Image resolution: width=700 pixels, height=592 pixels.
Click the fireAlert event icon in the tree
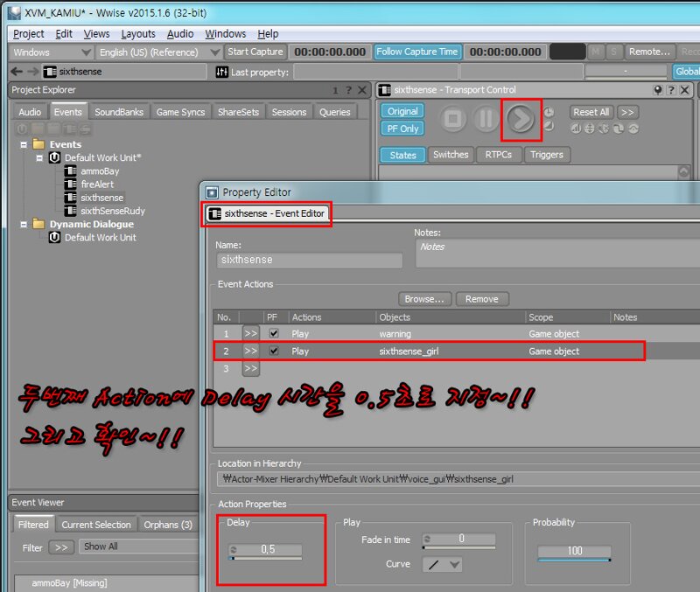(x=70, y=185)
